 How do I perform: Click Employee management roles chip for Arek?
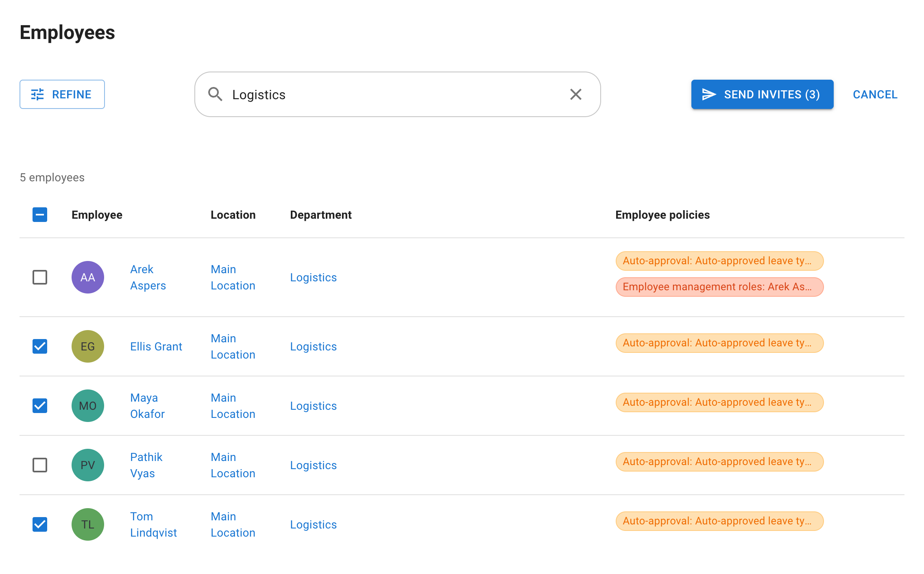[719, 287]
